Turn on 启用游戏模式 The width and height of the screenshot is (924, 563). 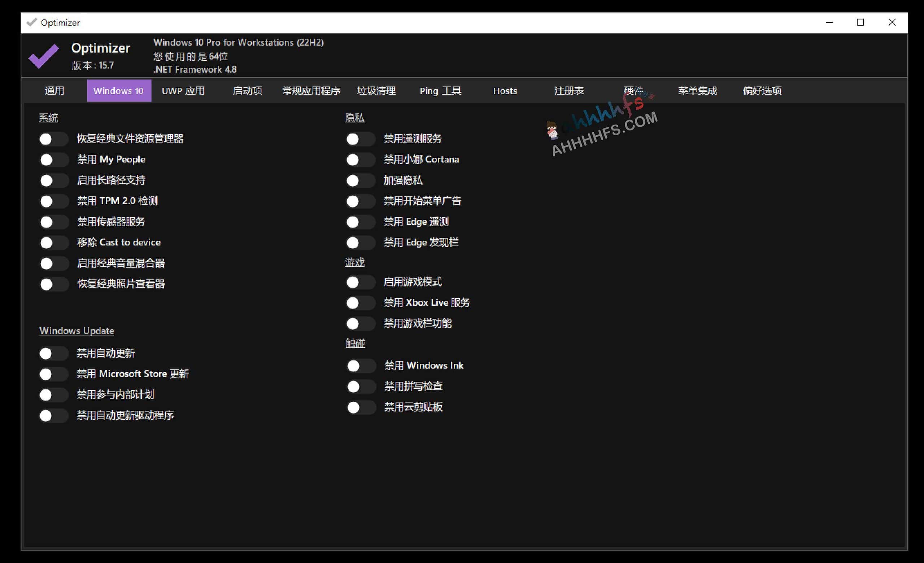tap(360, 282)
